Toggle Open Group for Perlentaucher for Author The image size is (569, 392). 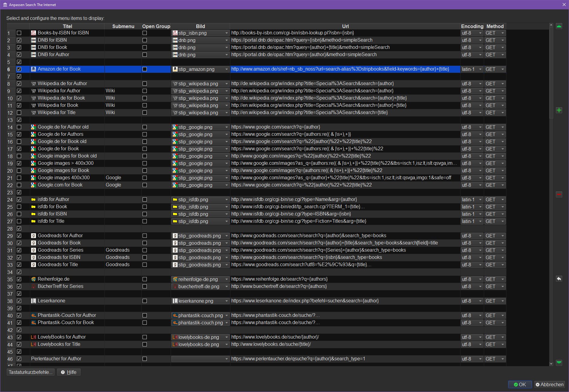pyautogui.click(x=145, y=359)
